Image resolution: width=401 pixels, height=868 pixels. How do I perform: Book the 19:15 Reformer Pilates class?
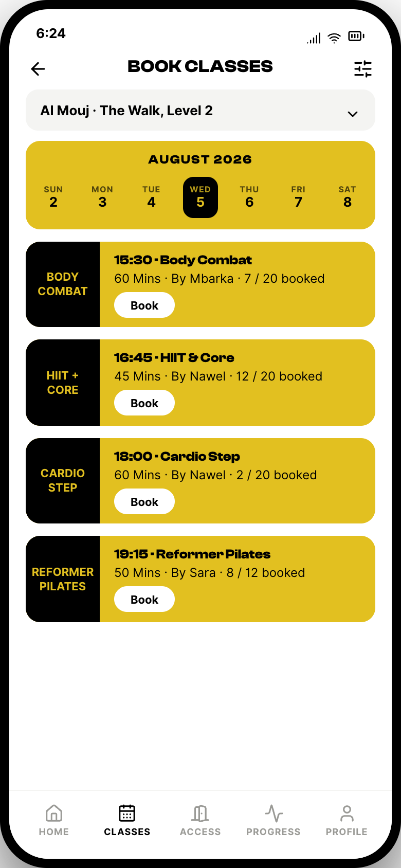pyautogui.click(x=144, y=600)
